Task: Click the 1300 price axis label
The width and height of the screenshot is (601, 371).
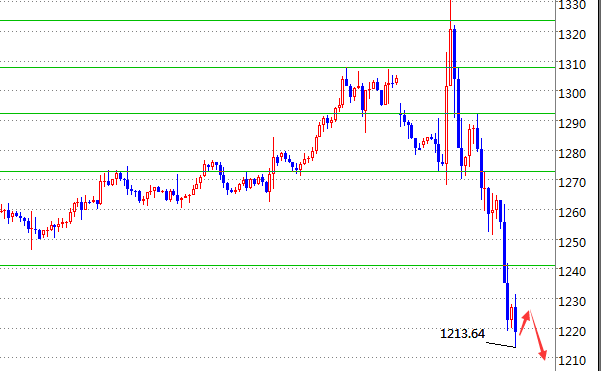Action: [572, 94]
